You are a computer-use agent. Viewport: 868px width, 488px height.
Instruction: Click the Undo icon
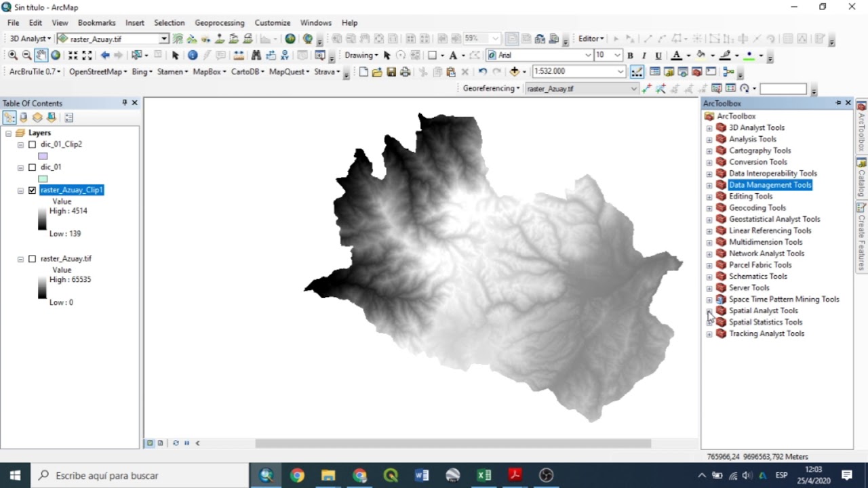click(x=482, y=71)
